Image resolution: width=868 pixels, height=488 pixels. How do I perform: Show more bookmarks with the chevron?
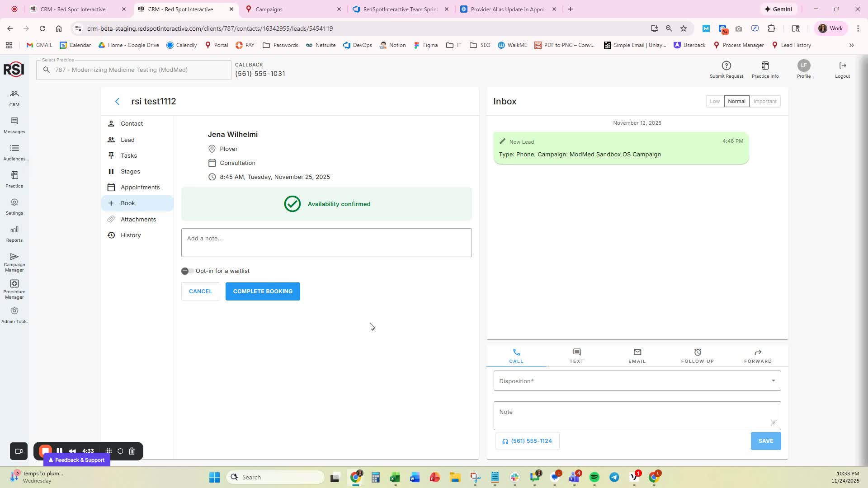[x=851, y=45]
